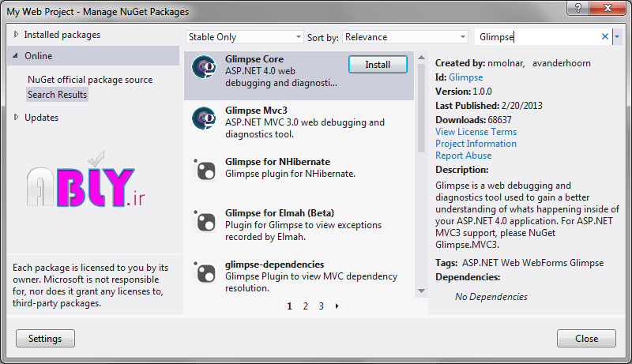The image size is (632, 364).
Task: Select Search Results in the tree
Action: 57,95
